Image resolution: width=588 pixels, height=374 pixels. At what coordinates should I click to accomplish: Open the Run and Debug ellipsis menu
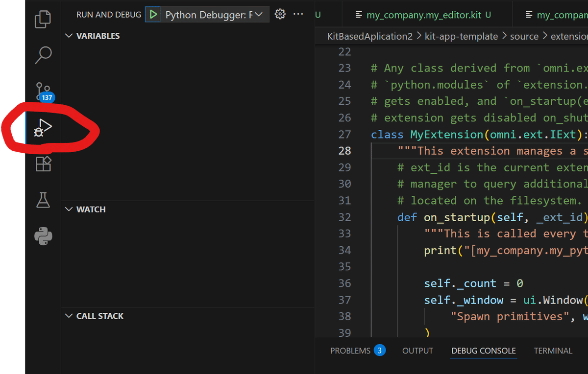click(298, 14)
